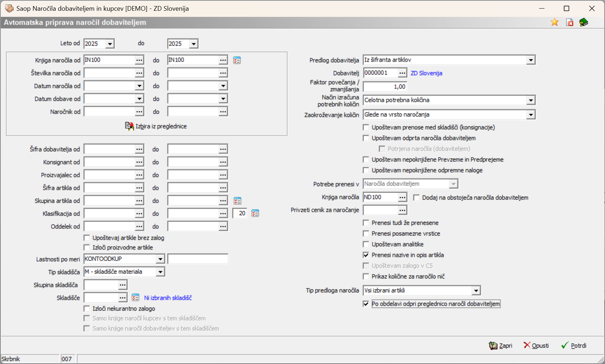The width and height of the screenshot is (605, 364).
Task: Open lookup for Šifra dobavitelja od
Action: click(x=139, y=149)
